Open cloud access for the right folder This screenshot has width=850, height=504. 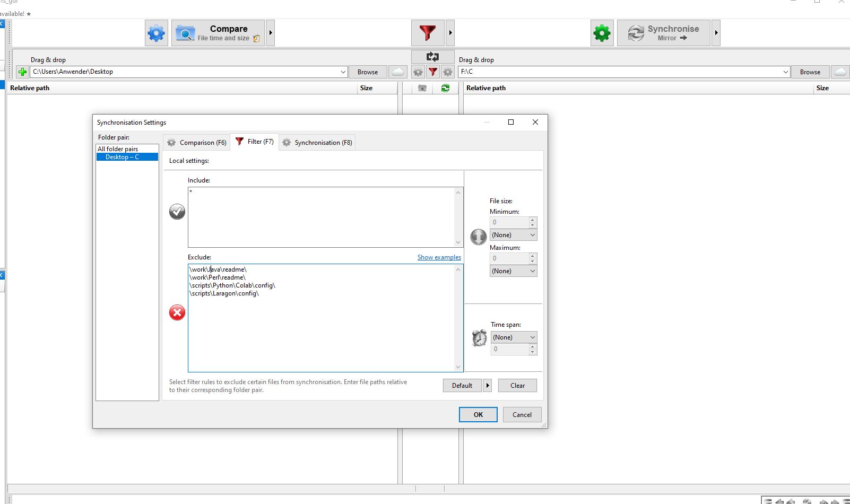tap(840, 72)
